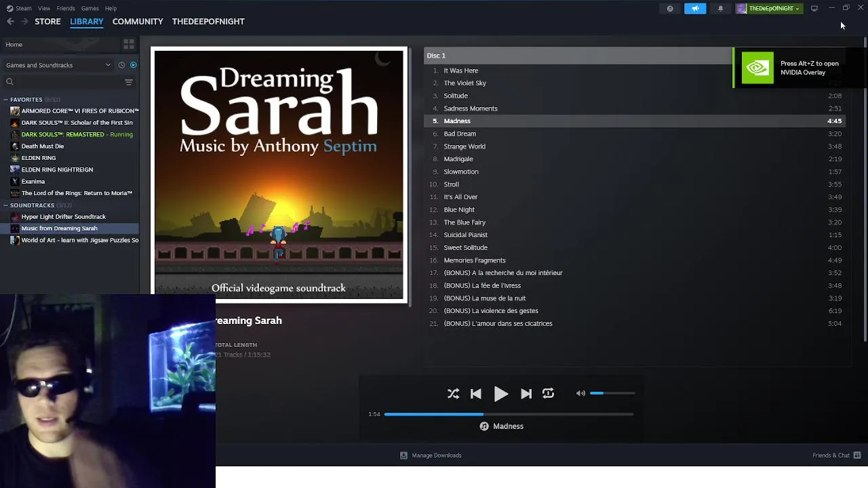868x488 pixels.
Task: Play the current track Madness
Action: point(501,394)
